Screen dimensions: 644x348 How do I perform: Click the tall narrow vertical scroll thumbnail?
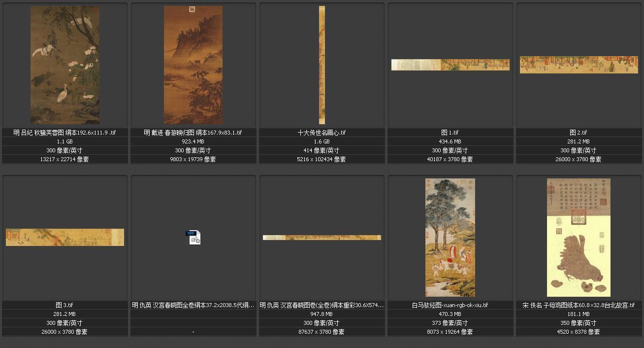(x=322, y=65)
